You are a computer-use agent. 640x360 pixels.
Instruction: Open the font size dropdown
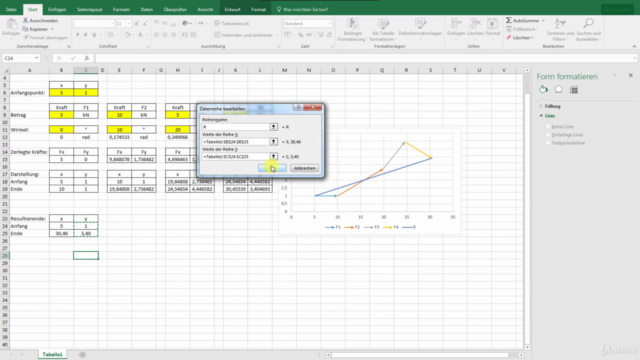click(x=129, y=24)
